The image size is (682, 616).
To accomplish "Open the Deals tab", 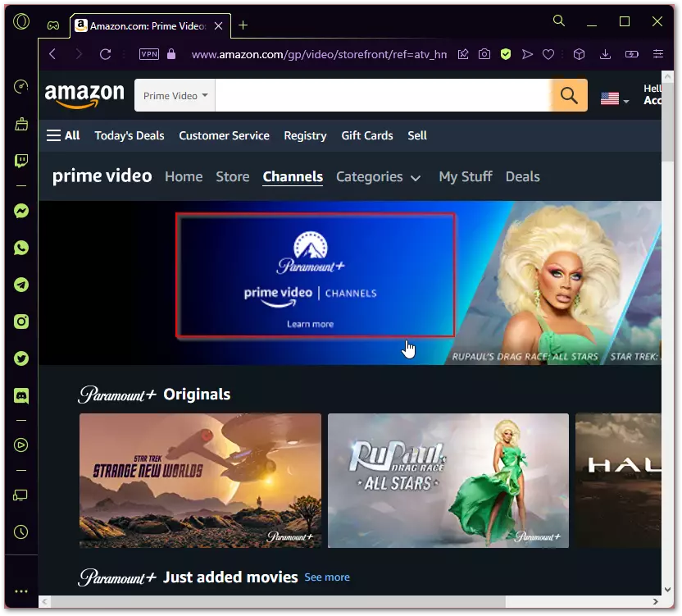I will coord(522,176).
